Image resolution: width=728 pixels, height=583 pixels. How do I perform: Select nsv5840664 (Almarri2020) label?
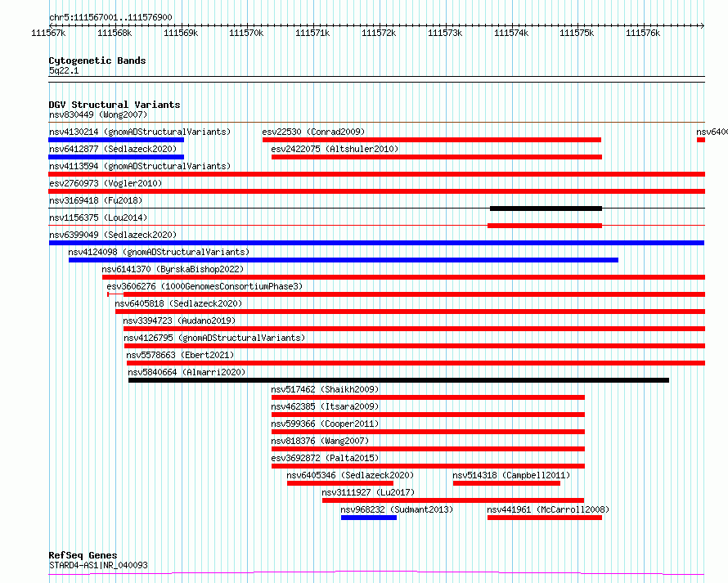tap(186, 372)
